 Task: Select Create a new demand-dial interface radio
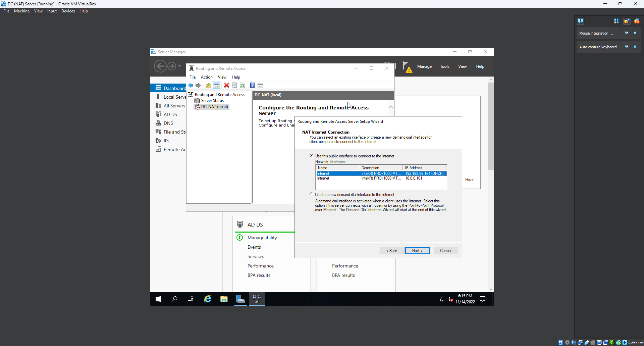point(311,194)
